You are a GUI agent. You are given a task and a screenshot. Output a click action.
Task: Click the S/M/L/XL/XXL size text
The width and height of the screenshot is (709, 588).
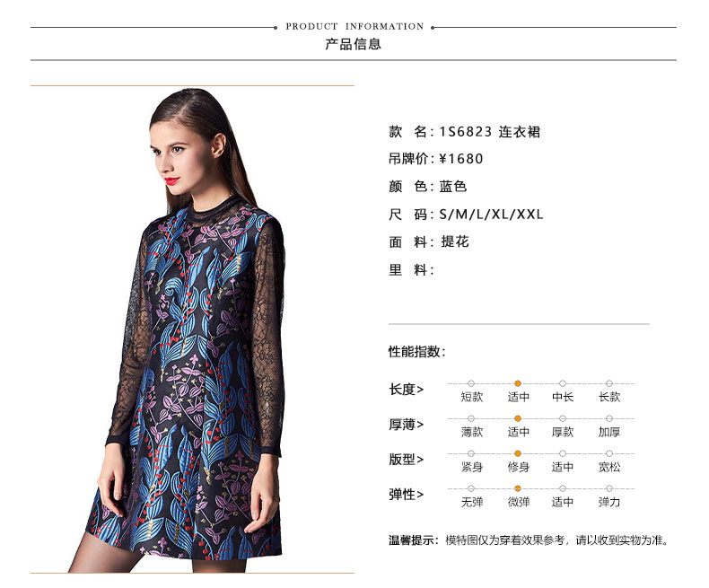coord(491,214)
